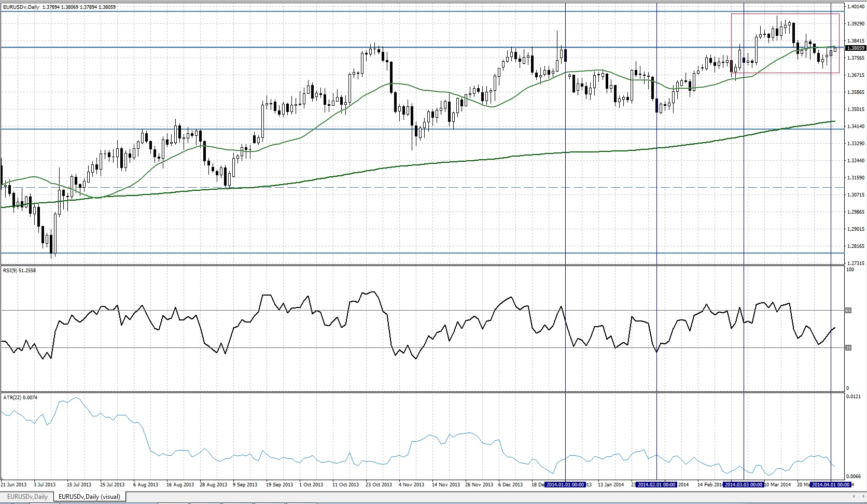The image size is (867, 504).
Task: Click the 1.39290 price scale value
Action: click(856, 24)
